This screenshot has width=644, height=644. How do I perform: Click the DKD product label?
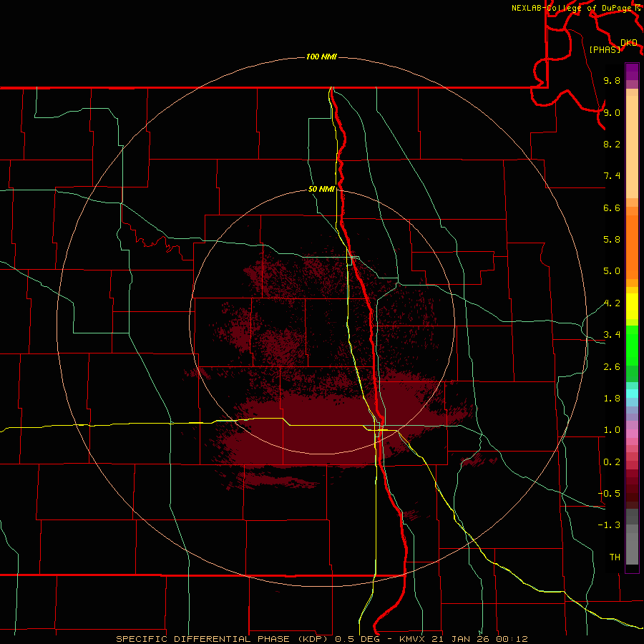629,42
